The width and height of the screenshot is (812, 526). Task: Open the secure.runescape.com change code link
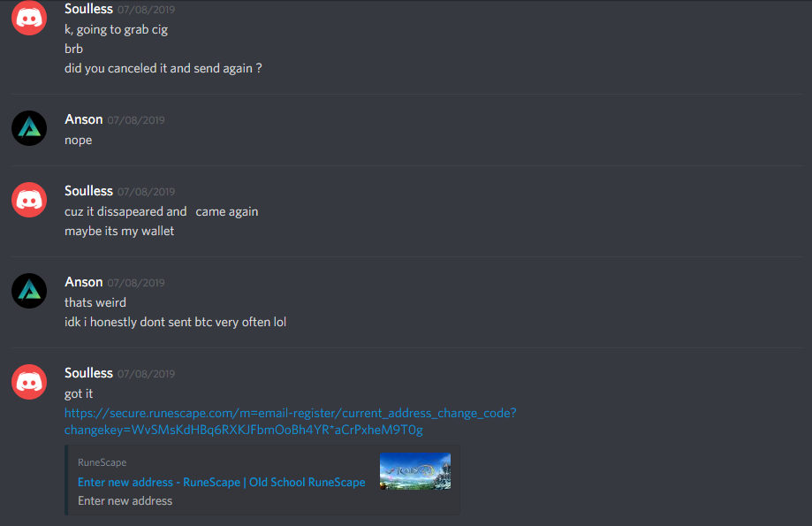(290, 422)
